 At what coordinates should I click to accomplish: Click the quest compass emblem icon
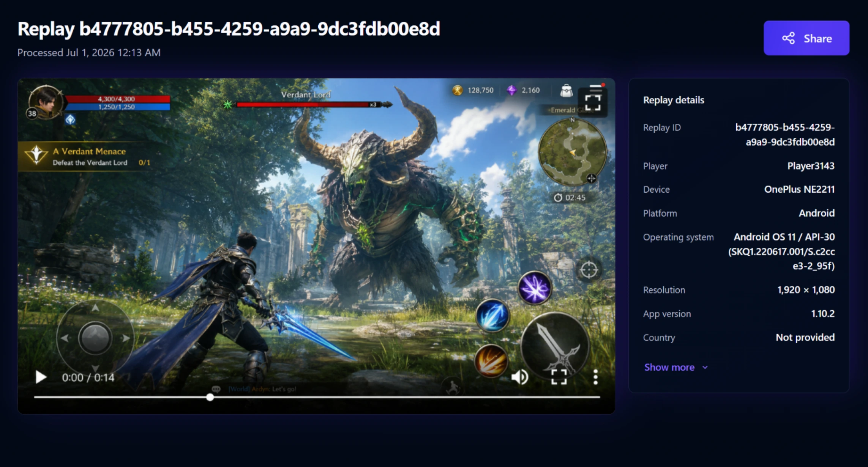coord(36,155)
